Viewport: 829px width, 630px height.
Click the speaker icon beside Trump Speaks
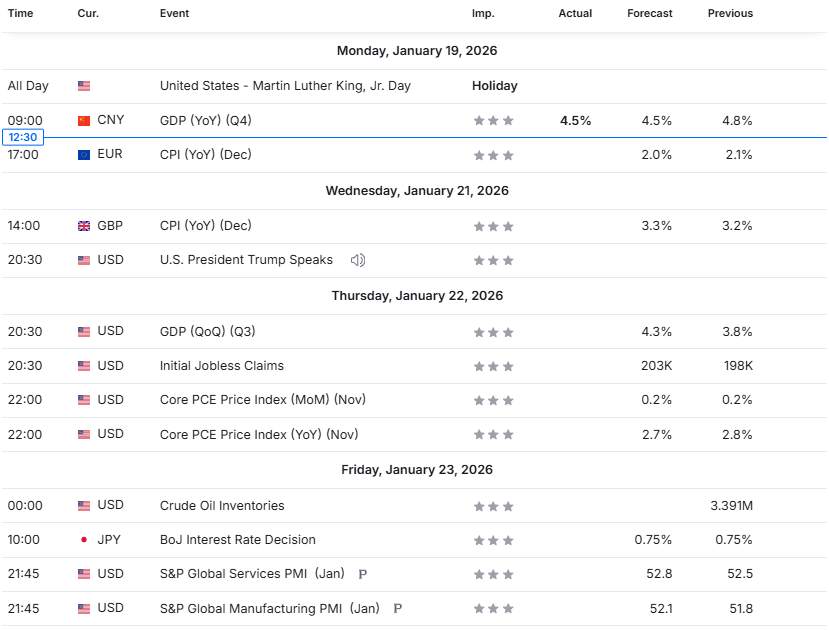point(357,260)
